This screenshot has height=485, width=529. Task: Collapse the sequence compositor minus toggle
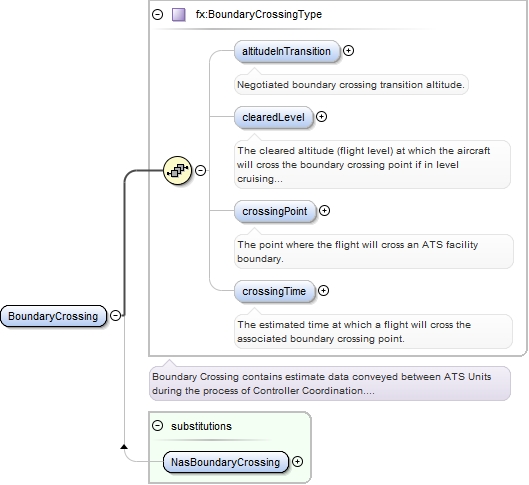pyautogui.click(x=201, y=170)
